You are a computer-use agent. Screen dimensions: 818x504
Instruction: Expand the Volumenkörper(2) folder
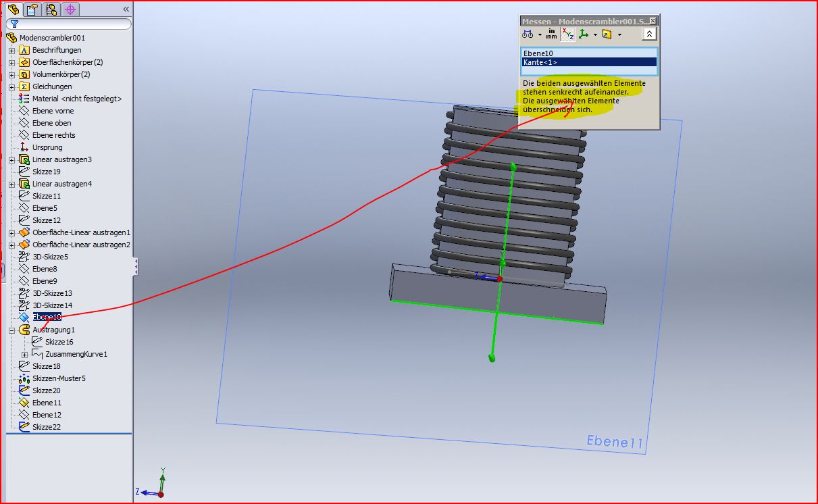(11, 75)
